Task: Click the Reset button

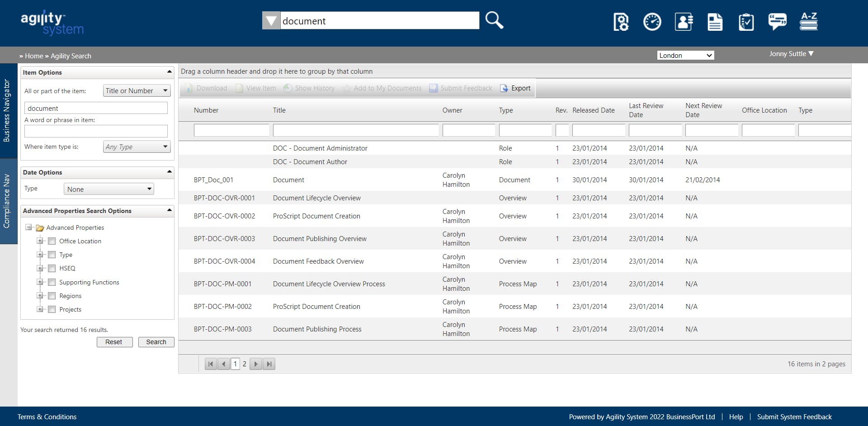Action: pos(114,342)
